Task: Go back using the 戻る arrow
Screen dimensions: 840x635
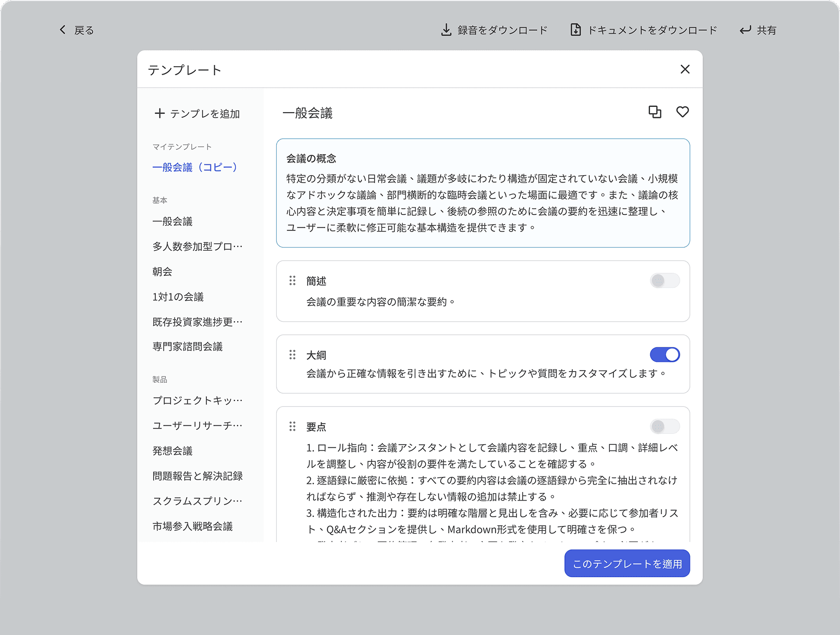Action: 63,30
